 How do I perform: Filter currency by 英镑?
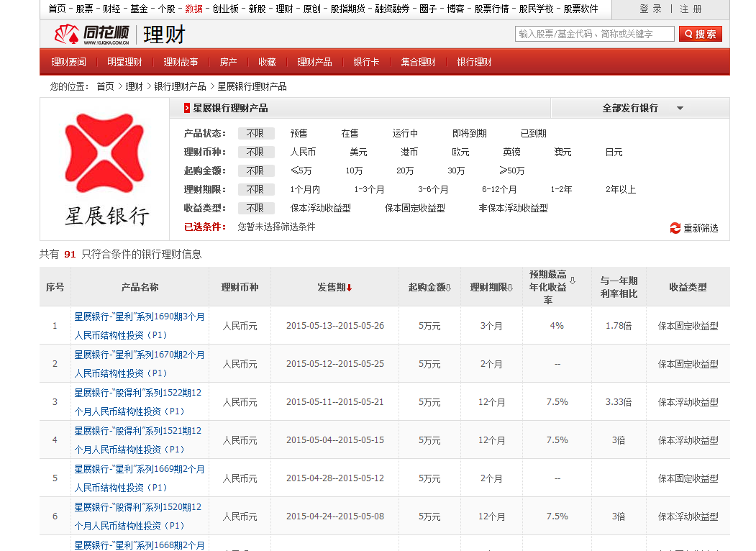point(511,152)
